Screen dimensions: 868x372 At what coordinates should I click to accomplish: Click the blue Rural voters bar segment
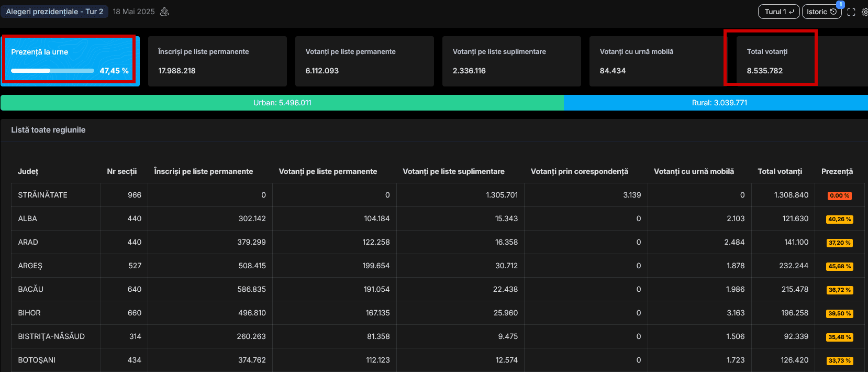(719, 103)
